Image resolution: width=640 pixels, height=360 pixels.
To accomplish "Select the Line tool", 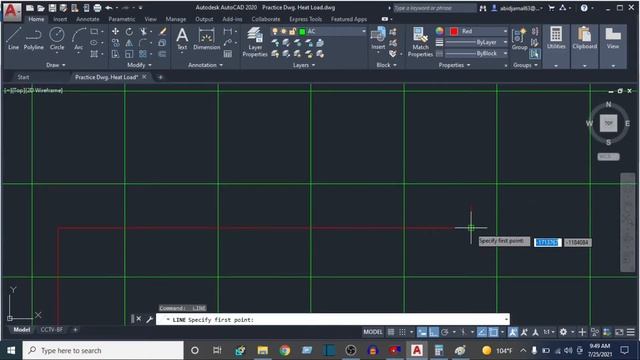I will coord(13,39).
